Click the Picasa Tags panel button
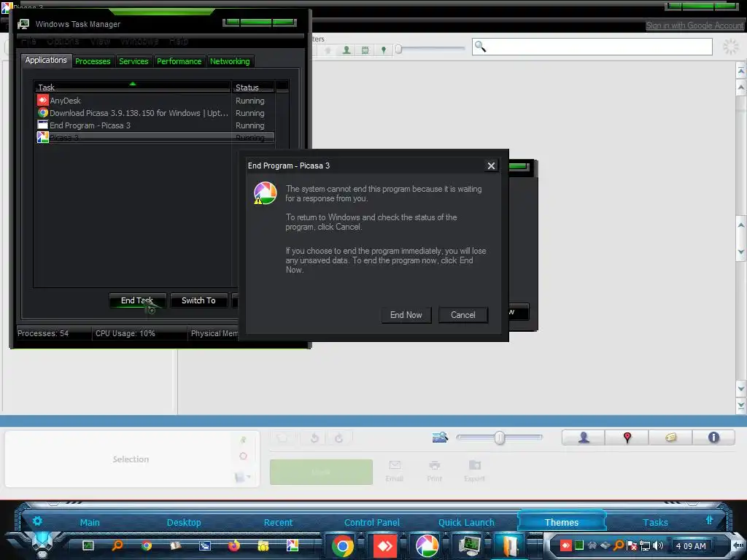The image size is (747, 560). pos(671,437)
